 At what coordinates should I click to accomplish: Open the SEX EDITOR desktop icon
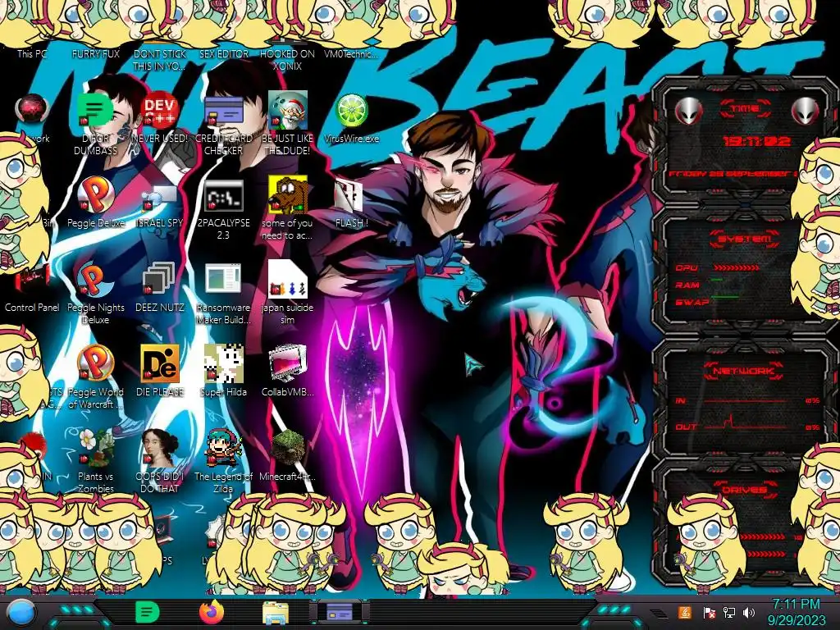pos(223,53)
